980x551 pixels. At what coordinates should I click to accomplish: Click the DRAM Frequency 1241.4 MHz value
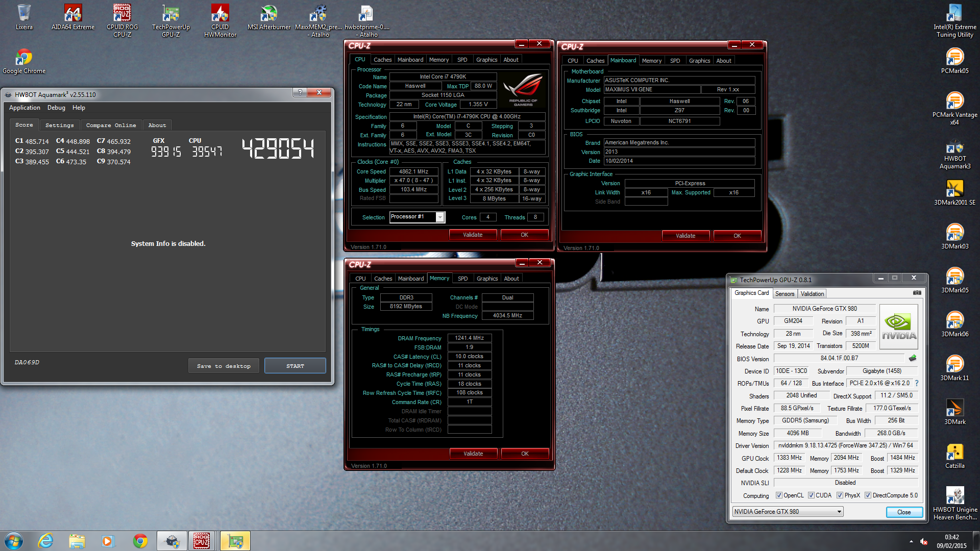click(x=469, y=338)
